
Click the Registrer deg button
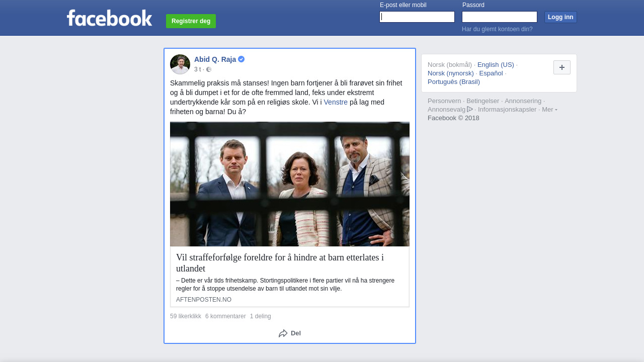click(191, 21)
